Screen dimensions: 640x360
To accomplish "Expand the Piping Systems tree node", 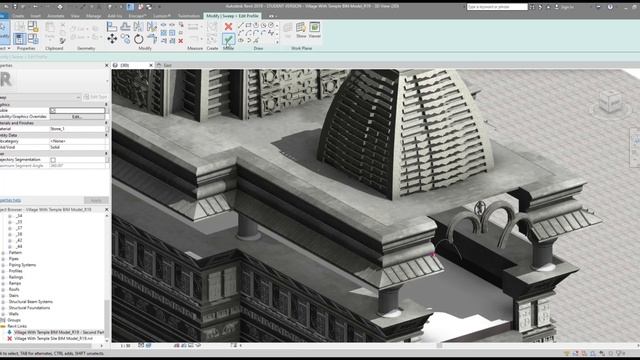I will 3,265.
